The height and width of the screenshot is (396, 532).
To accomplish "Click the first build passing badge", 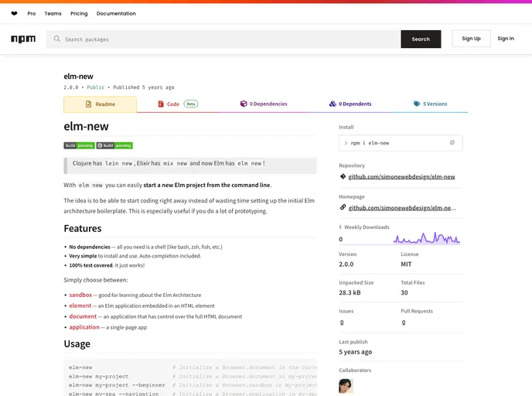I will (x=79, y=145).
